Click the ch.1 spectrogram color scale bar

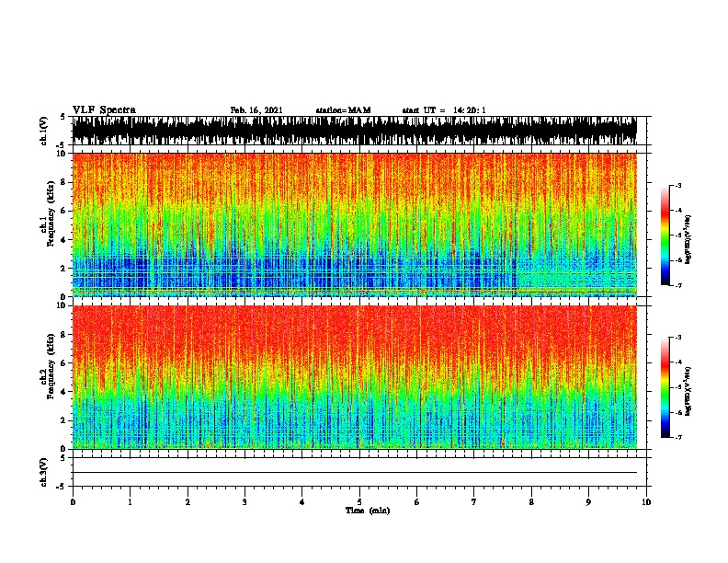[665, 236]
